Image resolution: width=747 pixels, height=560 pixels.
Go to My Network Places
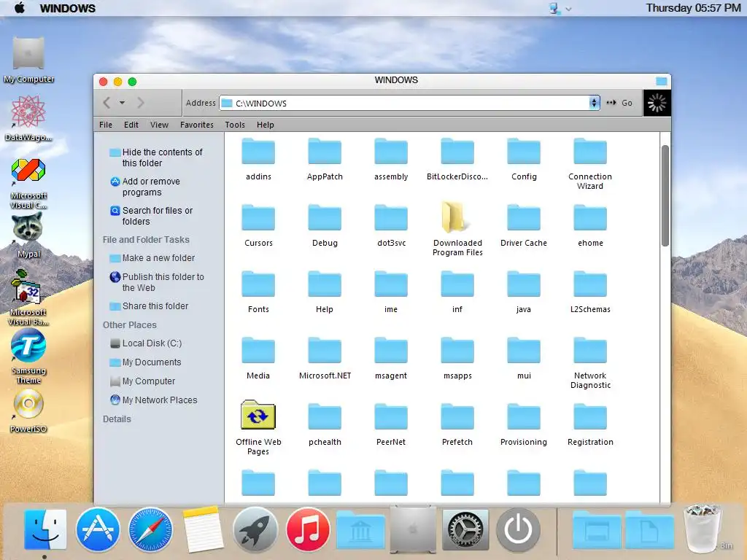click(x=153, y=400)
